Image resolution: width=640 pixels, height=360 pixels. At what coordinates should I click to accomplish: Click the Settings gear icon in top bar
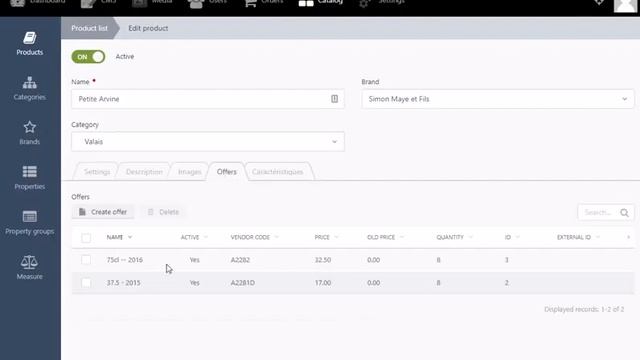coord(364,3)
